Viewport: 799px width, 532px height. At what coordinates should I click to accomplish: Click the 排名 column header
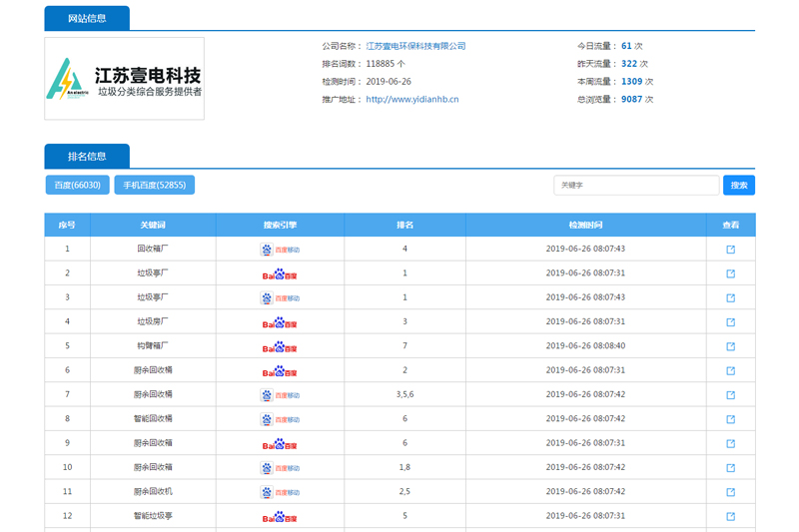(x=405, y=225)
